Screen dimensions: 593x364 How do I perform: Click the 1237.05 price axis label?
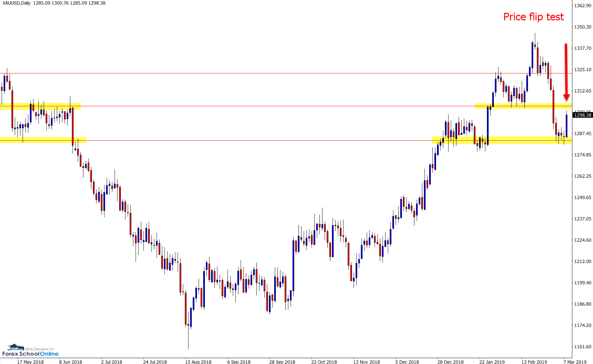[582, 219]
